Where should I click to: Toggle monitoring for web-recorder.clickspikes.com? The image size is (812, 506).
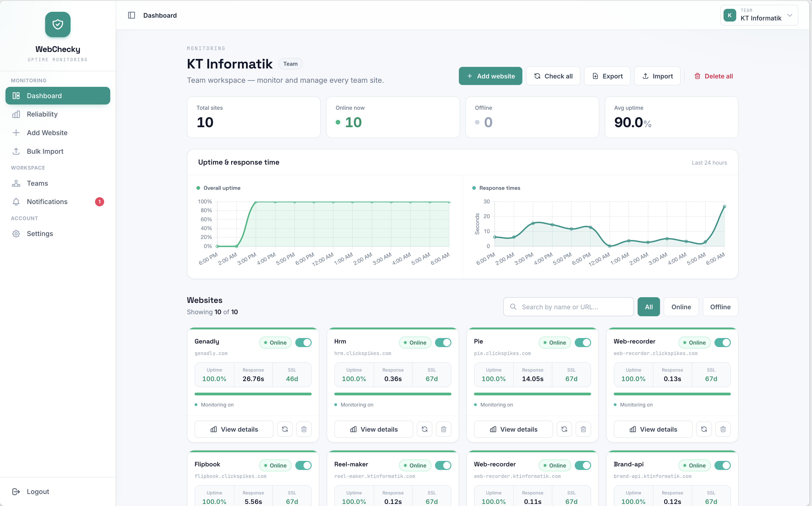(x=723, y=342)
